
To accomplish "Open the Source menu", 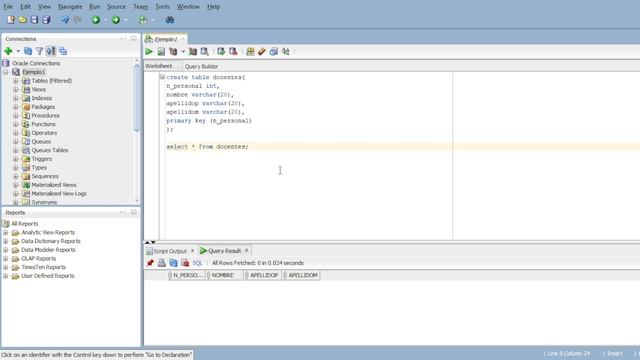I will (116, 7).
